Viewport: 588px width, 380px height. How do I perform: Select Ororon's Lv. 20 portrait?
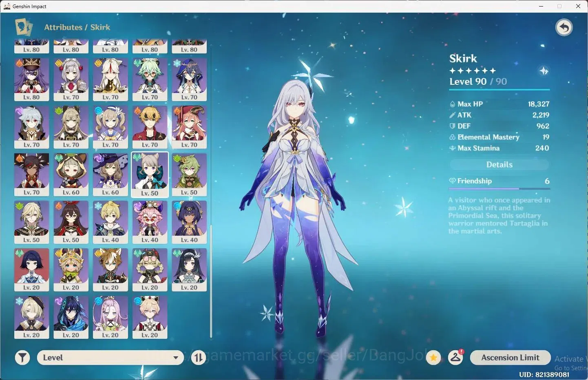pos(71,318)
